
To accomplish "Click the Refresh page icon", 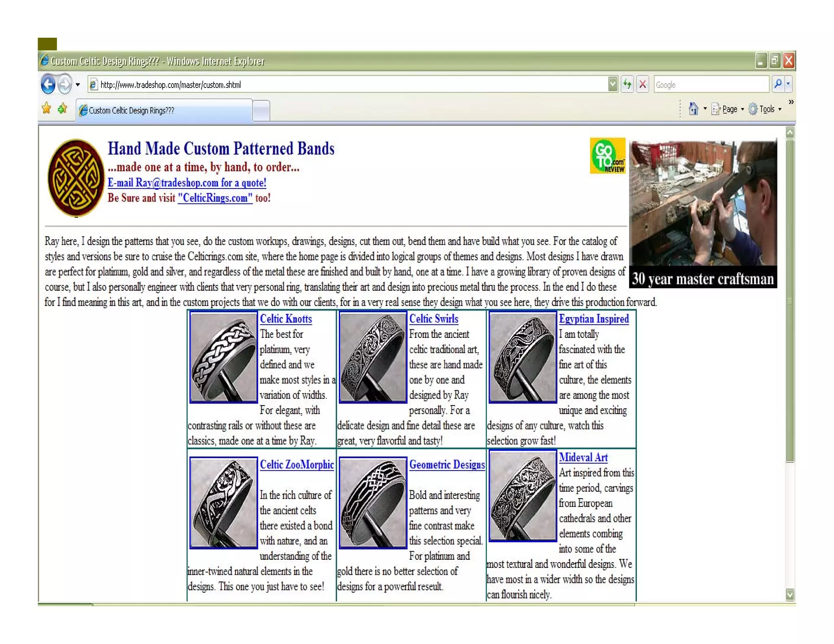I will pos(627,85).
